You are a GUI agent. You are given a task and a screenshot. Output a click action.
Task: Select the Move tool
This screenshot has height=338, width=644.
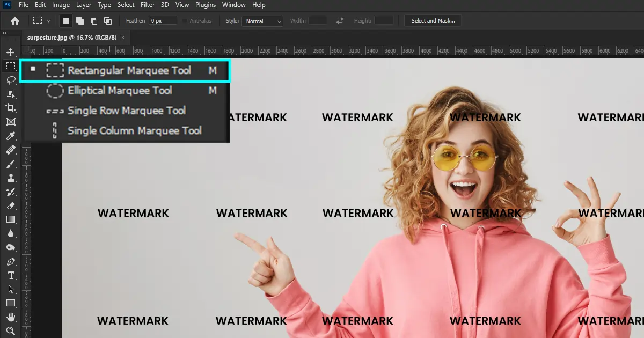11,52
